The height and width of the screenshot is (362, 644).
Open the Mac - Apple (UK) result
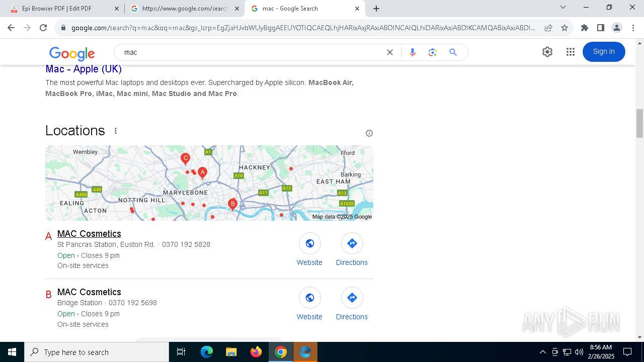pos(84,69)
